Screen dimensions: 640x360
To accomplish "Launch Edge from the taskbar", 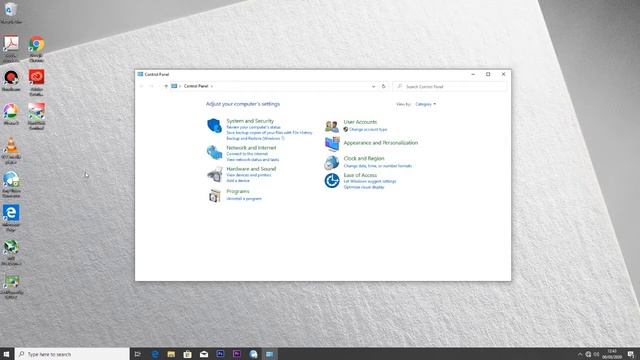I will point(155,354).
